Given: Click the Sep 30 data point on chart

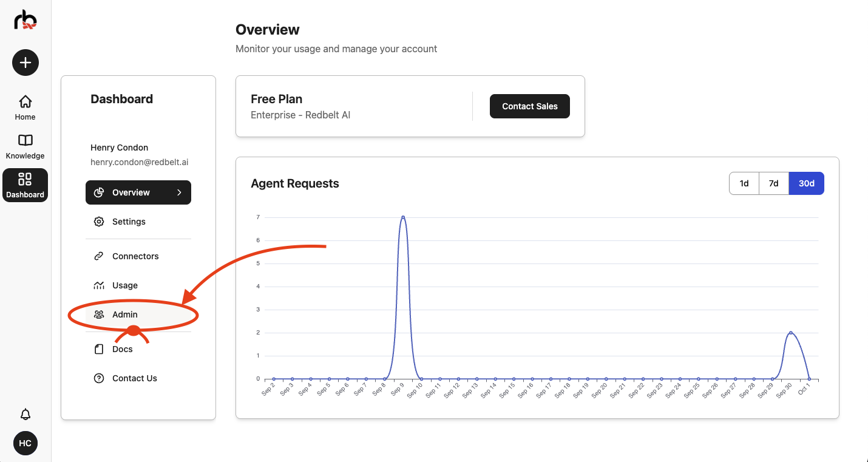Looking at the screenshot, I should coord(790,333).
